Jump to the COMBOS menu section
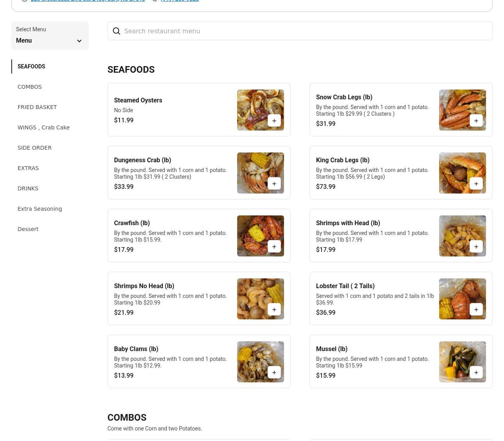504x441 pixels. pos(30,87)
